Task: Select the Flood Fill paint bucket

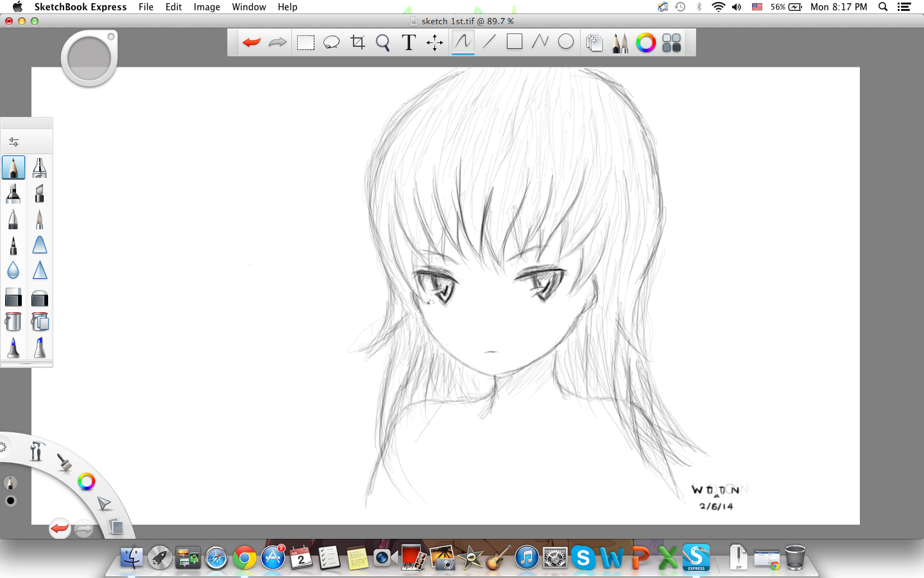Action: coord(13,322)
